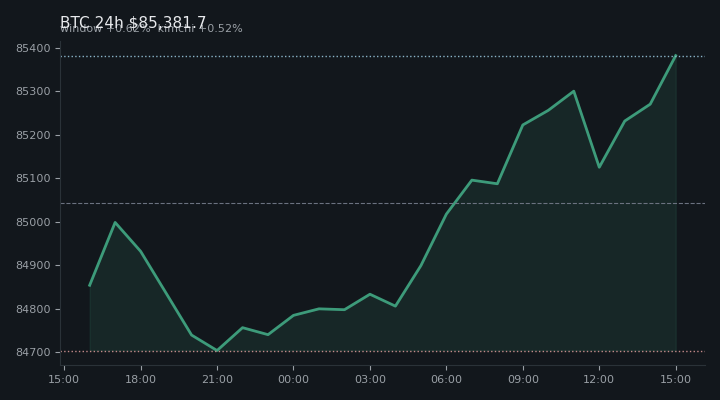Click the price dip above the 12:00 tick
This screenshot has height=400, width=720.
point(599,167)
